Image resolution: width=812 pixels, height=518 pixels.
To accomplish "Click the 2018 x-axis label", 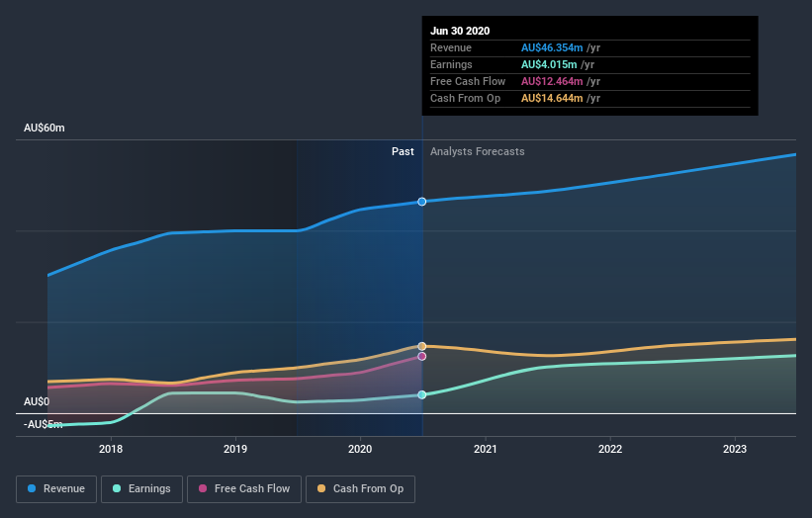I will (111, 449).
